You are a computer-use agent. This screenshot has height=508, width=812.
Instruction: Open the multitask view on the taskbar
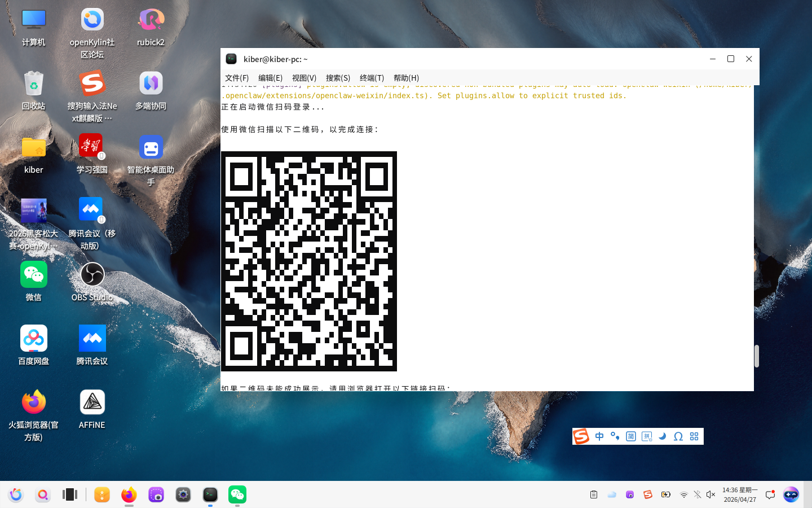click(x=70, y=494)
